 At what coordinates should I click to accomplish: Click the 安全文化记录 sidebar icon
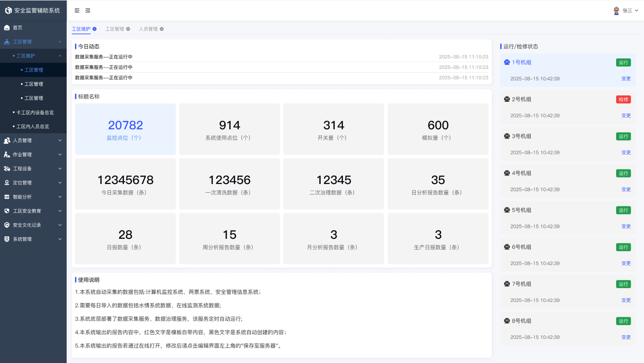[7, 225]
